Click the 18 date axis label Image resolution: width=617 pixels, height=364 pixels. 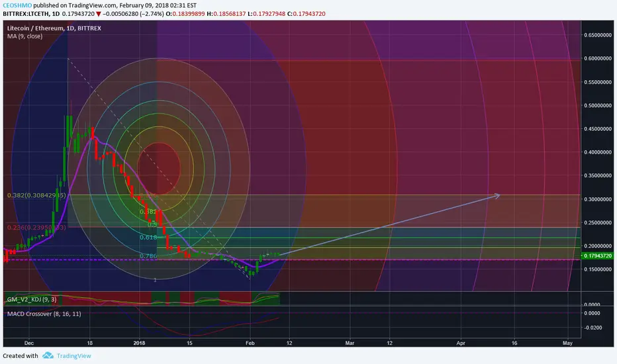click(90, 343)
